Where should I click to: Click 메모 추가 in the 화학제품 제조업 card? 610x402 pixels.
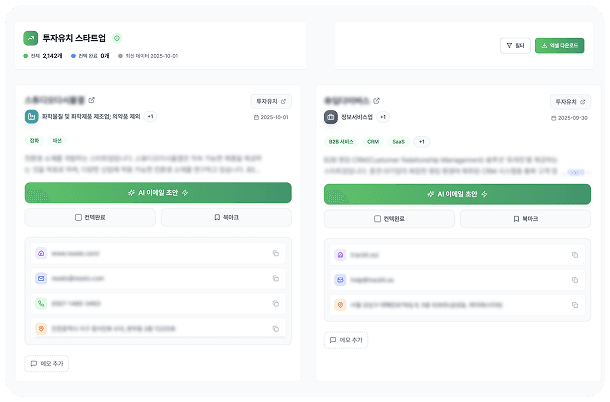coord(47,363)
